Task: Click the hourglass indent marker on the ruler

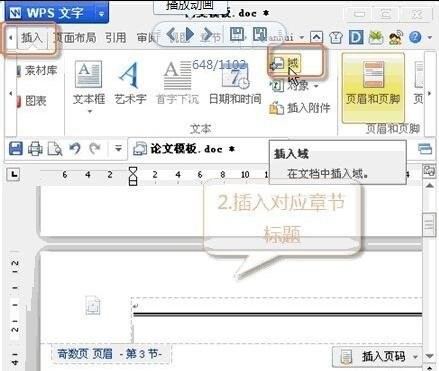Action: point(133,176)
